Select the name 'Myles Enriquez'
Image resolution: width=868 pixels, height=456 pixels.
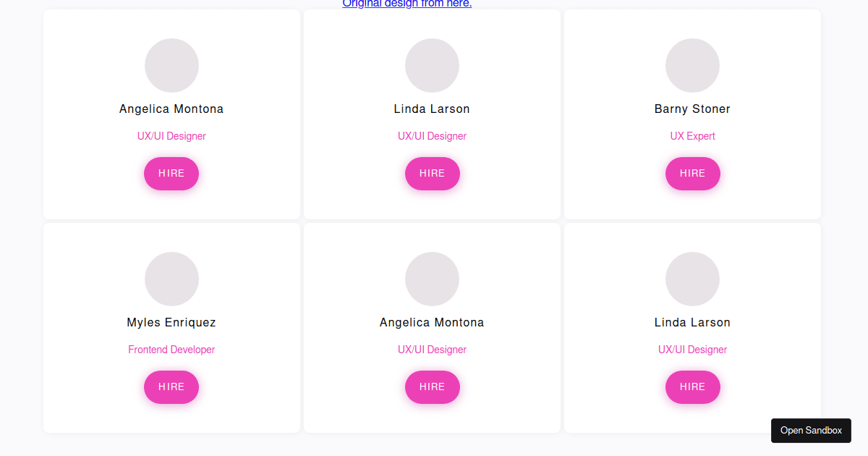point(171,322)
